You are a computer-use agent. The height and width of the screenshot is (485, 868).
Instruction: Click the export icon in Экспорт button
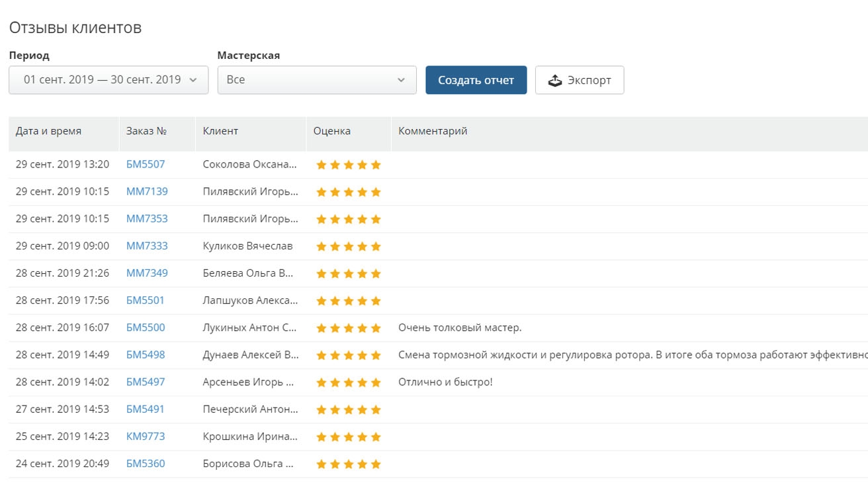[x=555, y=81]
